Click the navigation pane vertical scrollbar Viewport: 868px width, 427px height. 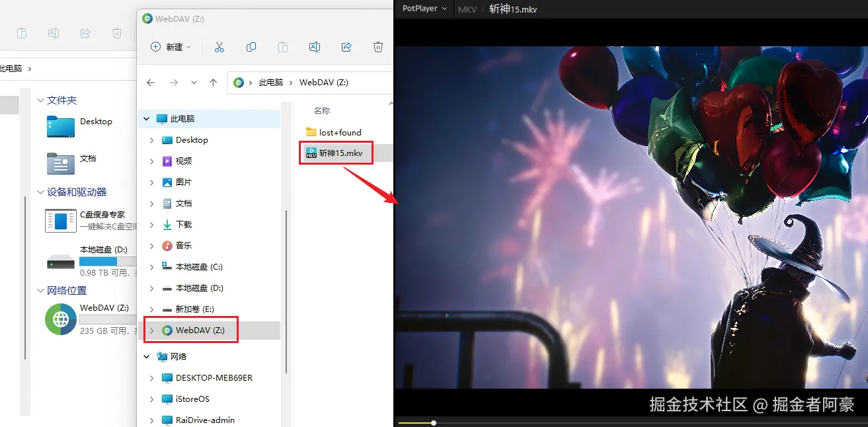click(x=286, y=291)
